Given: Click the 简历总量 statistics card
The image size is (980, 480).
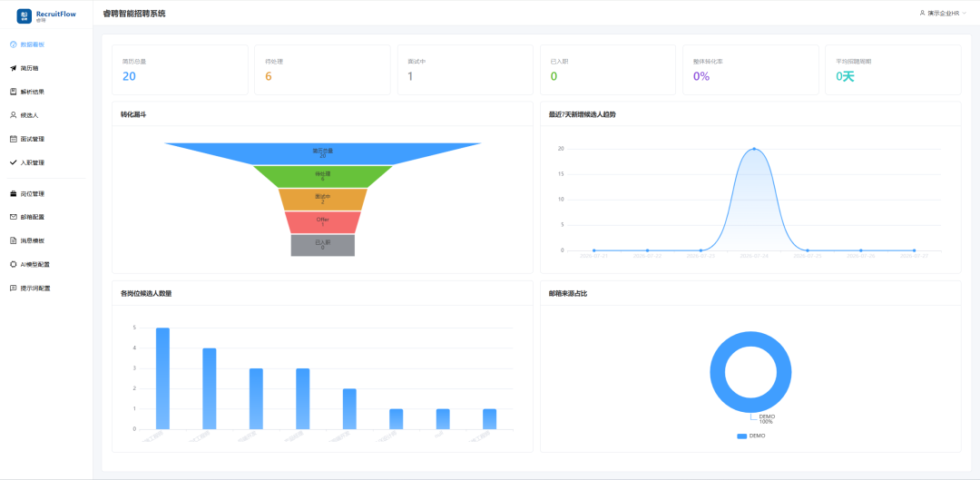Looking at the screenshot, I should click(180, 69).
